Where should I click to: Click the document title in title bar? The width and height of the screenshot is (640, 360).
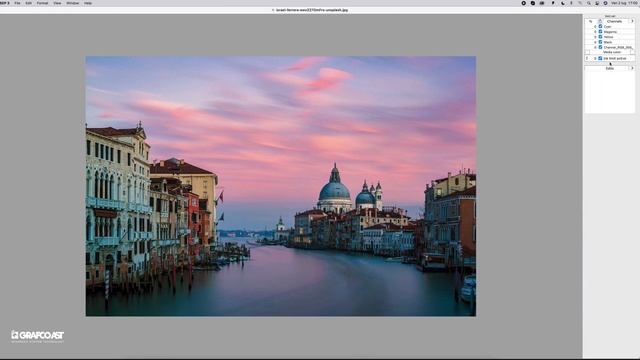[312, 10]
